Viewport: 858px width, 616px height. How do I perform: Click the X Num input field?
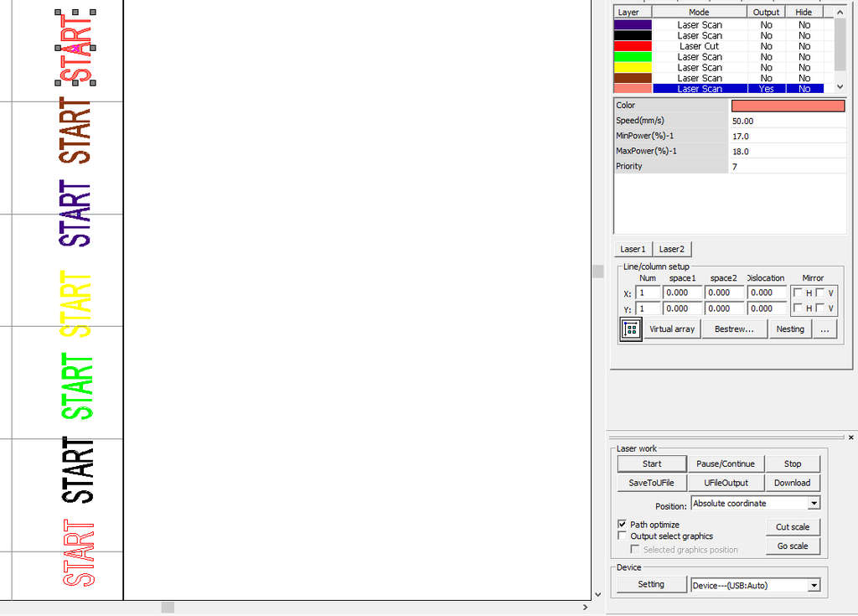648,293
